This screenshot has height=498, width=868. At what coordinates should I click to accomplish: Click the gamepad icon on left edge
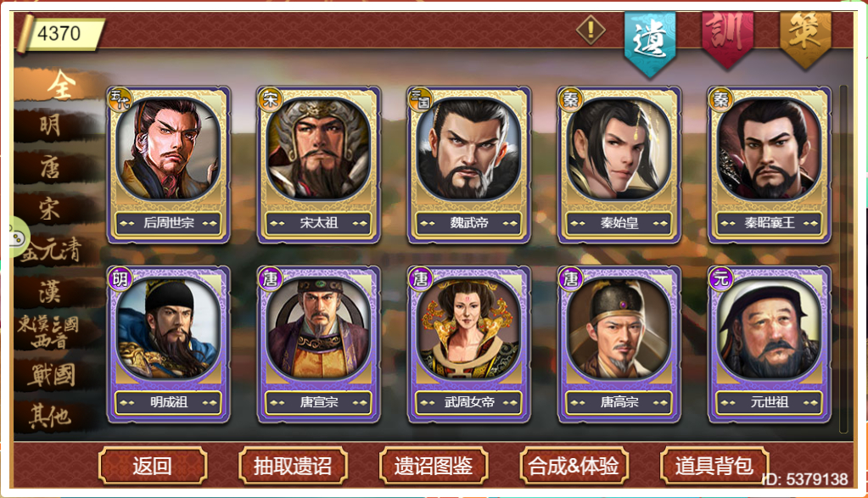17,238
